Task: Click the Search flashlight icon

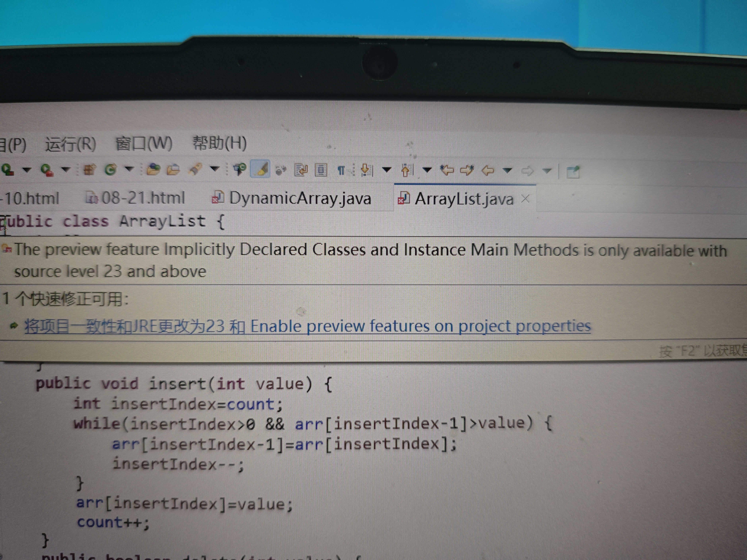Action: tap(196, 169)
